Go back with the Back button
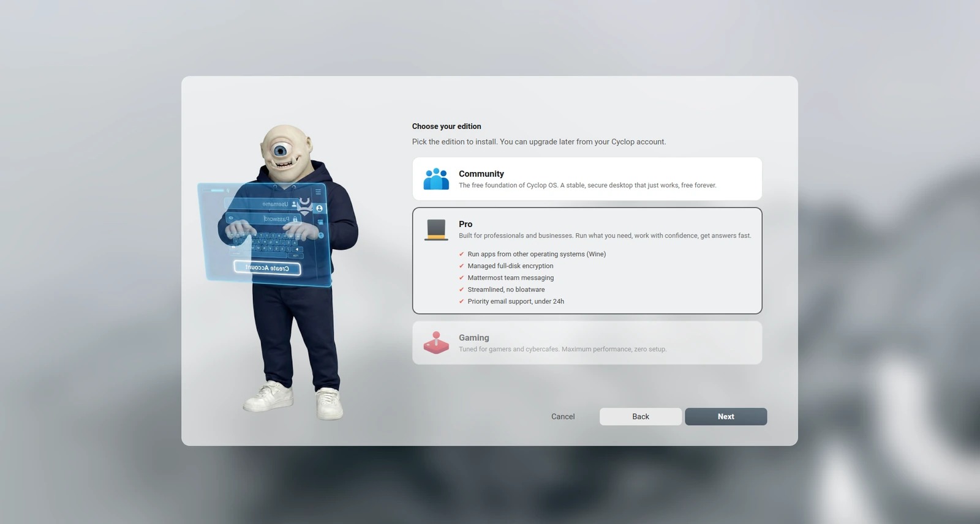 click(x=641, y=416)
